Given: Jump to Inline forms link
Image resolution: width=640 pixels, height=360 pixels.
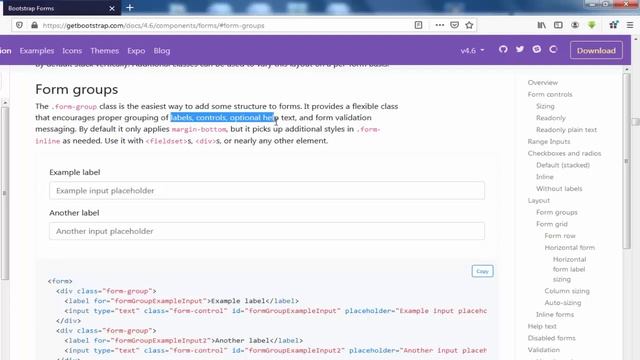Looking at the screenshot, I should click(x=555, y=315).
